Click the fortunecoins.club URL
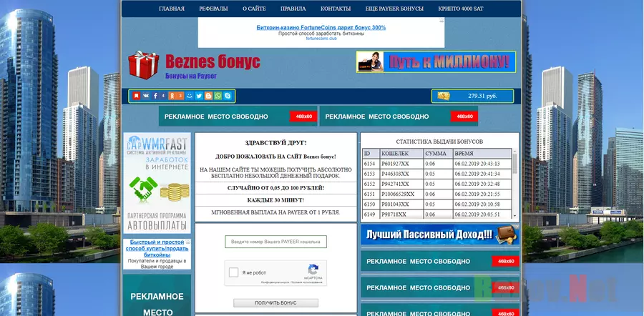Viewport: 644px width, 316px height. pyautogui.click(x=321, y=39)
